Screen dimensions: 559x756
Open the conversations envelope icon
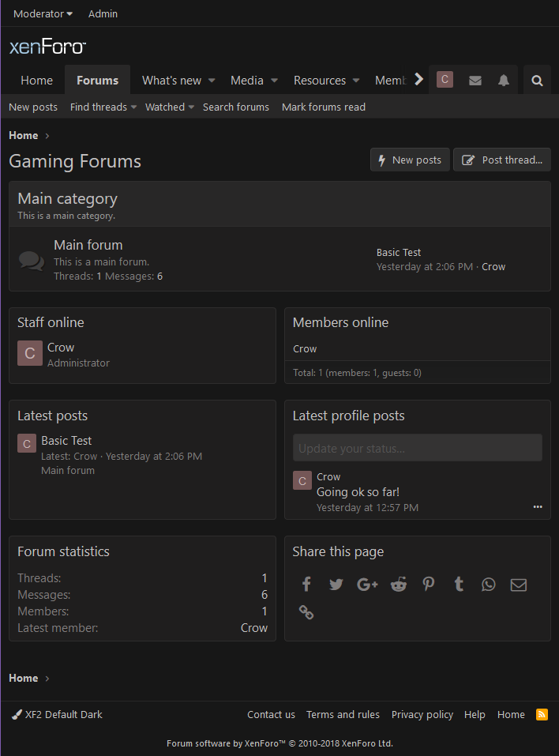coord(475,81)
